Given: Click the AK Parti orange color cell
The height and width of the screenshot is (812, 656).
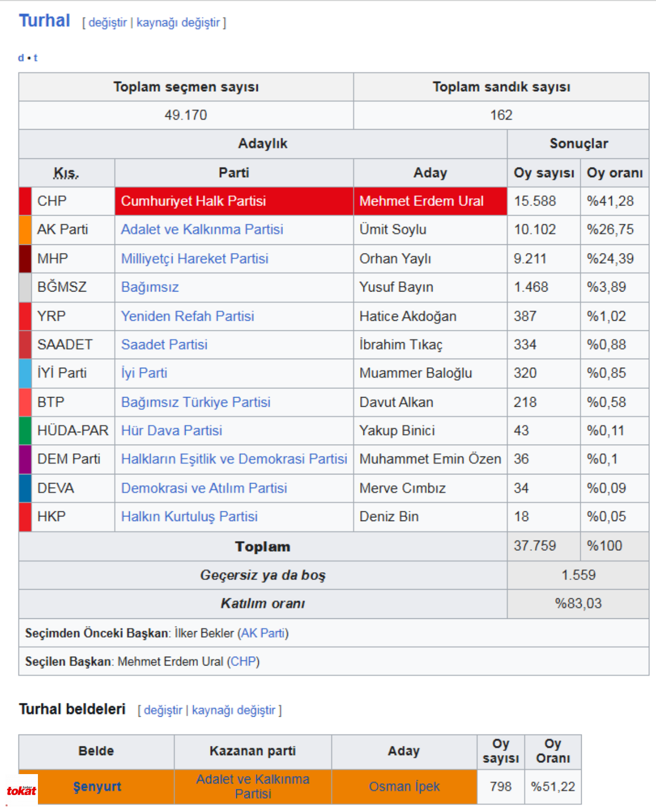Looking at the screenshot, I should point(25,230).
